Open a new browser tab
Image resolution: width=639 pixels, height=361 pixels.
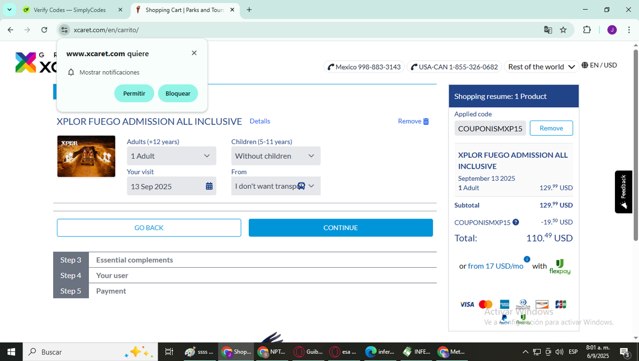pos(249,10)
